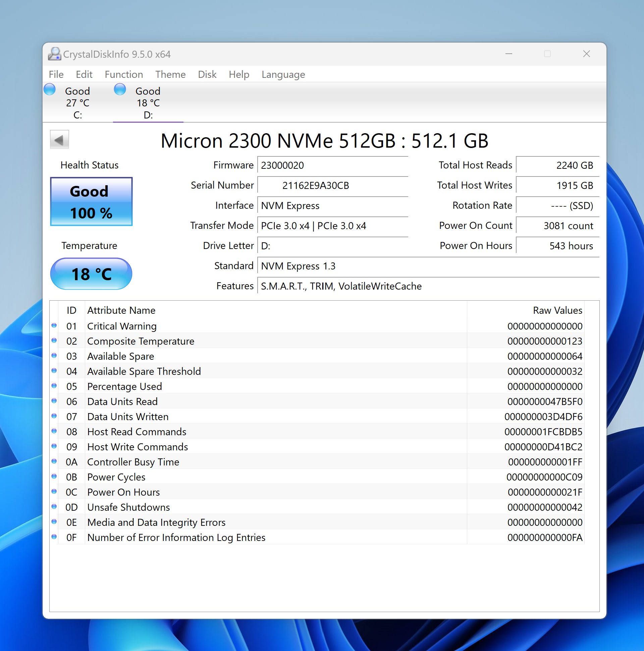Select the Critical Warning attribute row
Viewport: 644px width, 651px height.
pos(317,326)
